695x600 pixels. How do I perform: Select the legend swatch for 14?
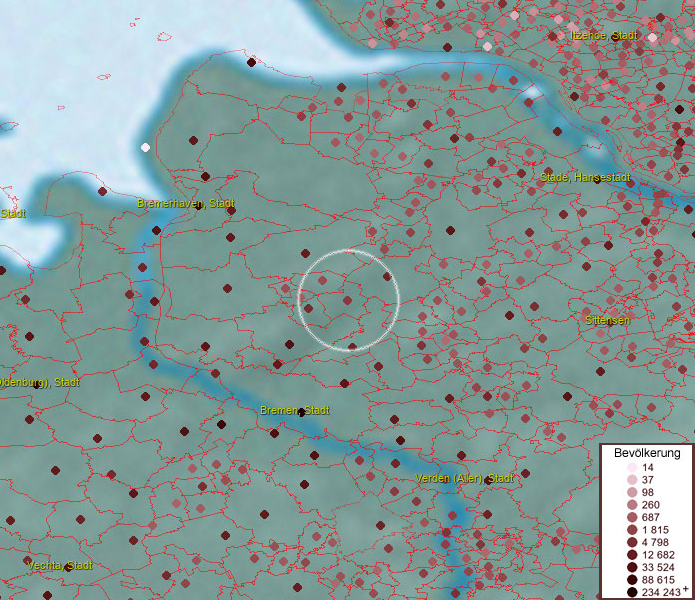pyautogui.click(x=632, y=468)
